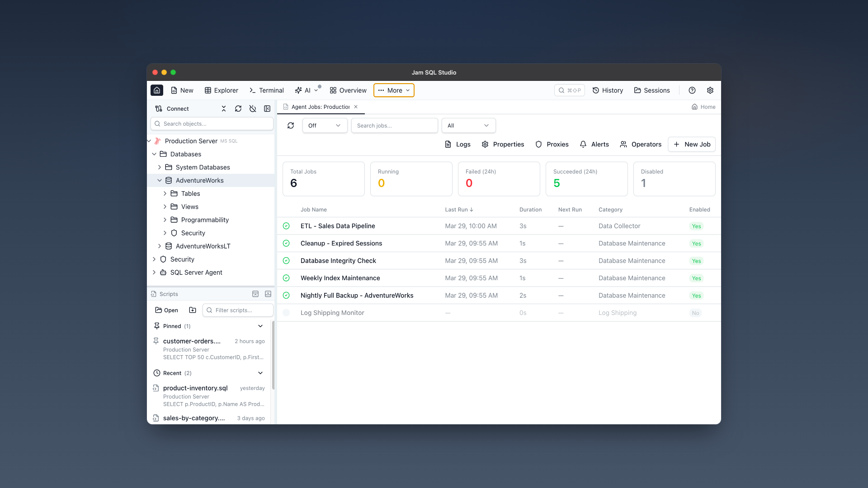The width and height of the screenshot is (868, 488).
Task: Collapse the sidebar with the panel icon
Action: point(267,108)
